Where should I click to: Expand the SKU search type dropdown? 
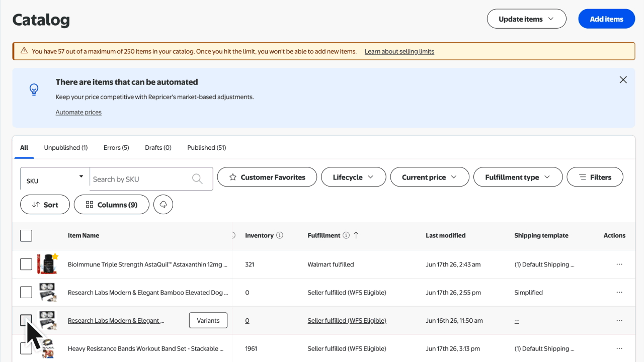tap(55, 179)
